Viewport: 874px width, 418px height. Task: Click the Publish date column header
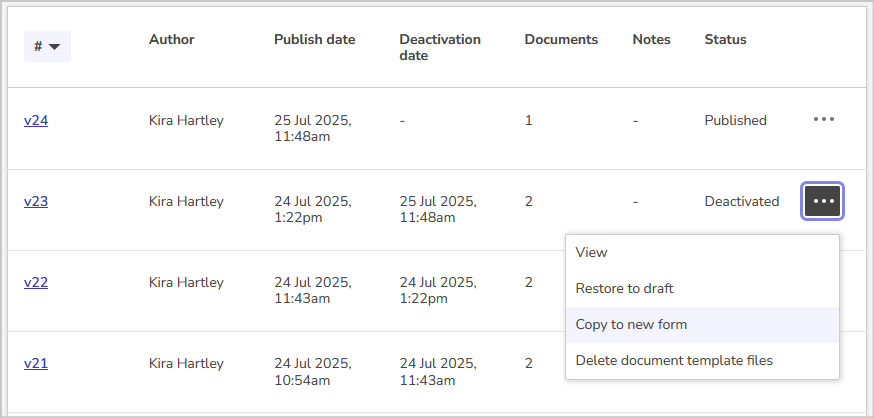[x=314, y=40]
